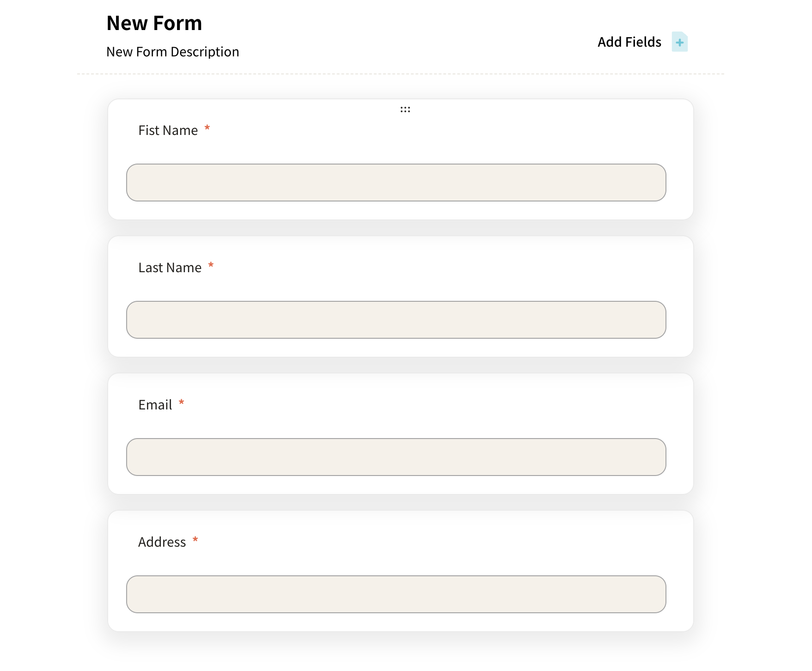The height and width of the screenshot is (671, 812).
Task: Click the dashed divider under the header
Action: point(400,74)
